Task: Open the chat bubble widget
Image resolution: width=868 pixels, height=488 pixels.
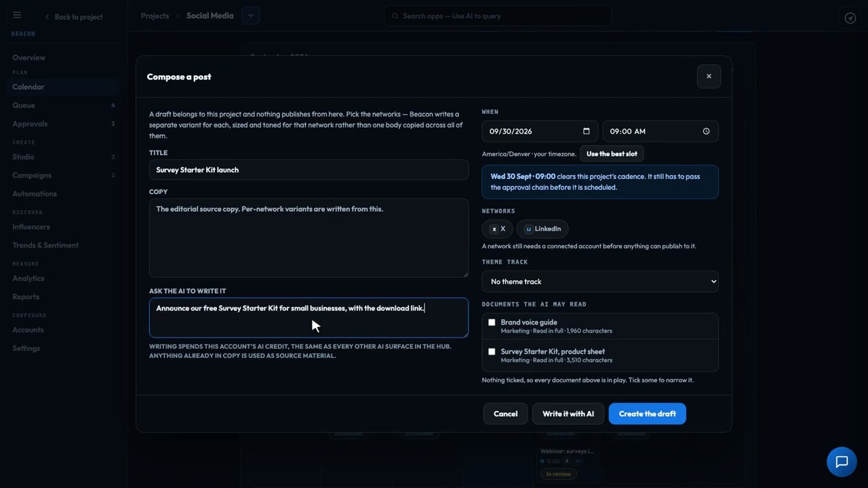Action: 842,462
